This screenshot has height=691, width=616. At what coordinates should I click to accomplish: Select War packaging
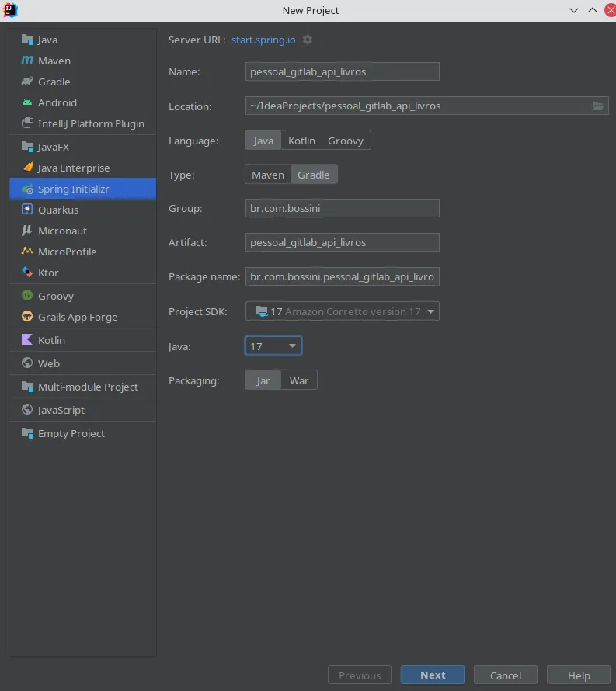tap(299, 380)
